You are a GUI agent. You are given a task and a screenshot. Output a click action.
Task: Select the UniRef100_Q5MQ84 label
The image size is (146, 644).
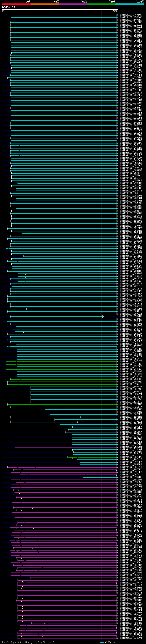(131, 447)
